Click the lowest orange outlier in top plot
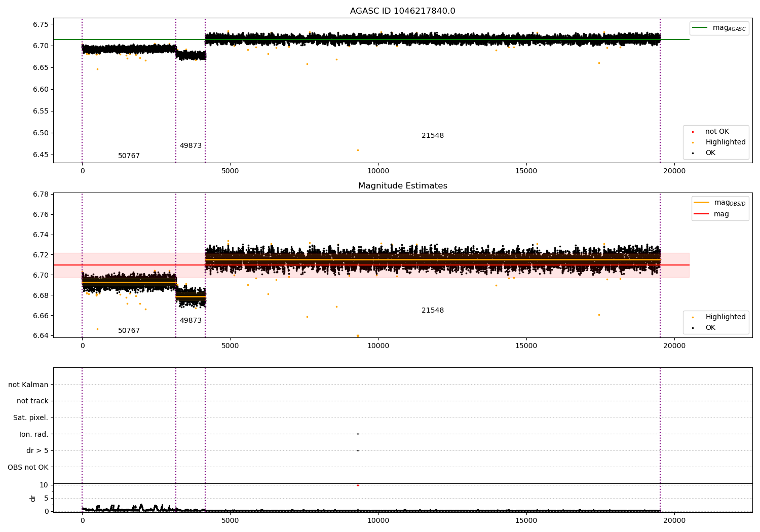 pos(358,150)
